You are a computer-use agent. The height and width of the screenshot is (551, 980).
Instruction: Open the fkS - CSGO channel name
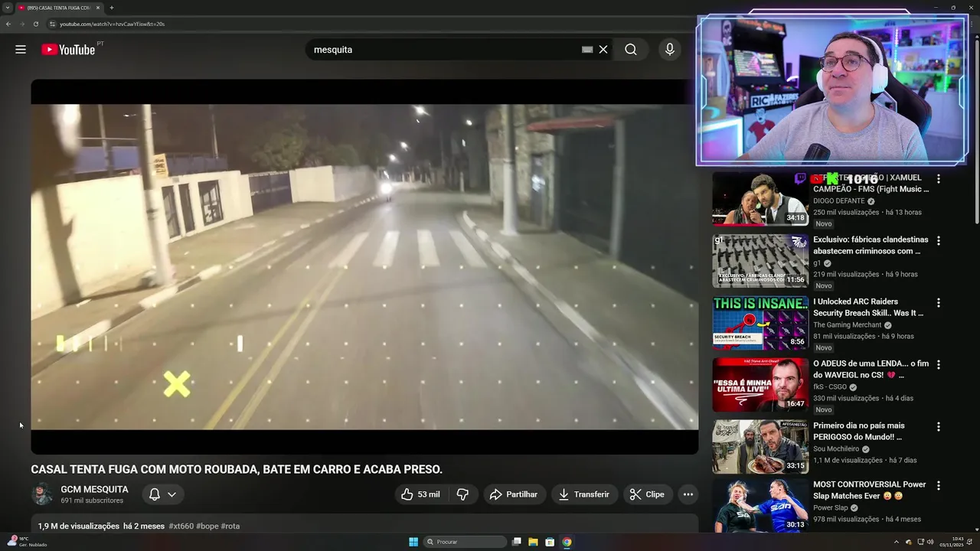click(x=830, y=387)
